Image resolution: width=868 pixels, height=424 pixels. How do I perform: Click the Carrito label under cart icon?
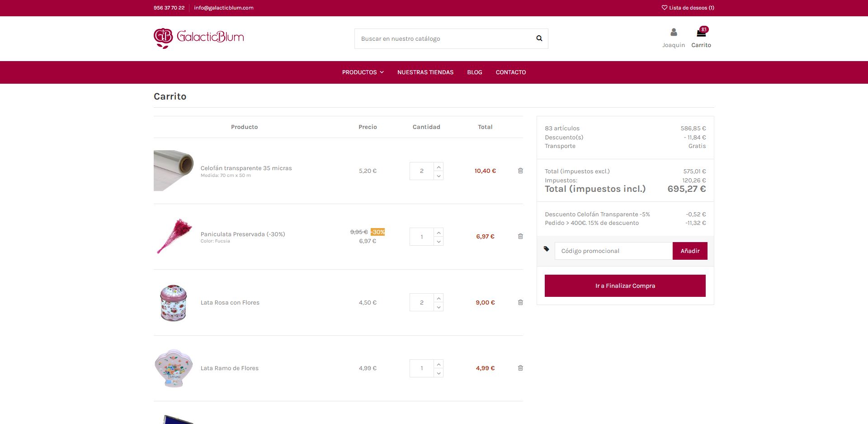coord(701,45)
